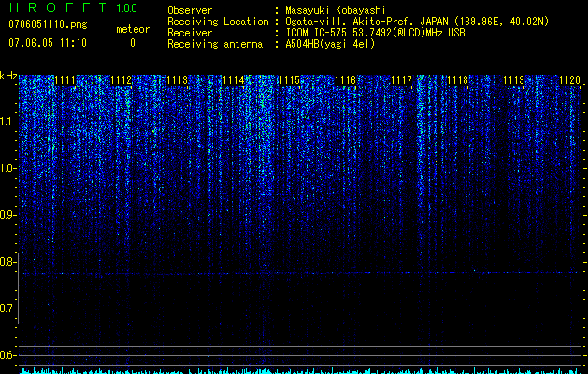This screenshot has height=374, width=588.
Task: Click the 1115 time marker
Action: (289, 80)
